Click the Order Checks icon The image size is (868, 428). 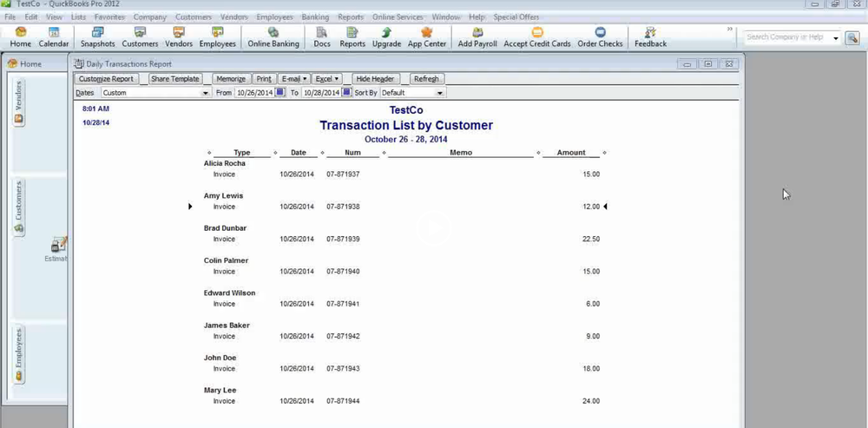click(x=600, y=37)
